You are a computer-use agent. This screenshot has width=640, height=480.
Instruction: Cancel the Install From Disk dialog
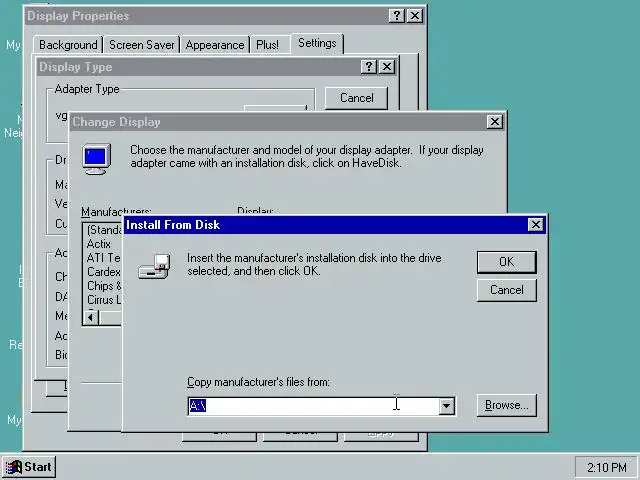click(506, 290)
